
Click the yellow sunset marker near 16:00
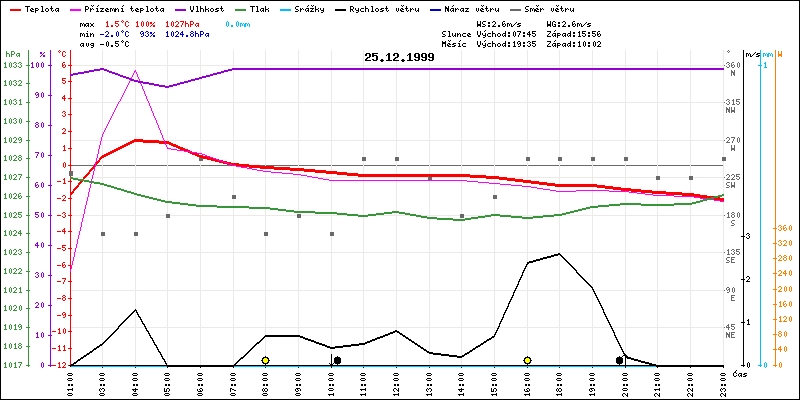tap(527, 360)
